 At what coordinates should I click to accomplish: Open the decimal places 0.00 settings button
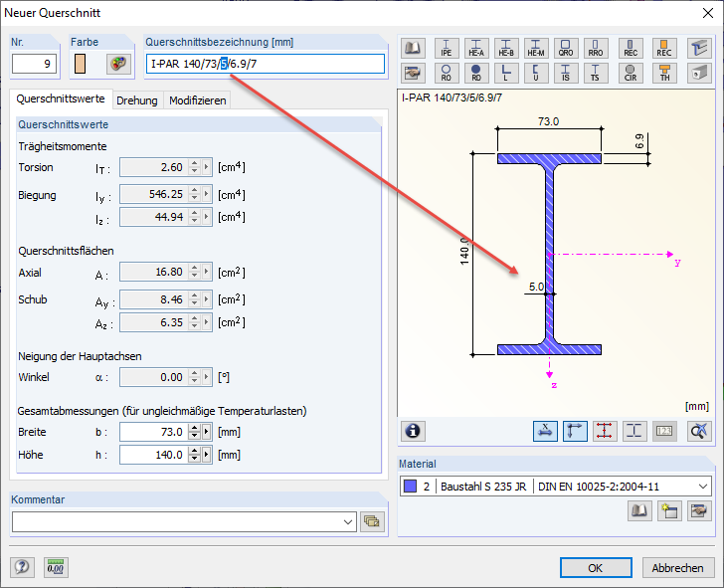click(57, 567)
